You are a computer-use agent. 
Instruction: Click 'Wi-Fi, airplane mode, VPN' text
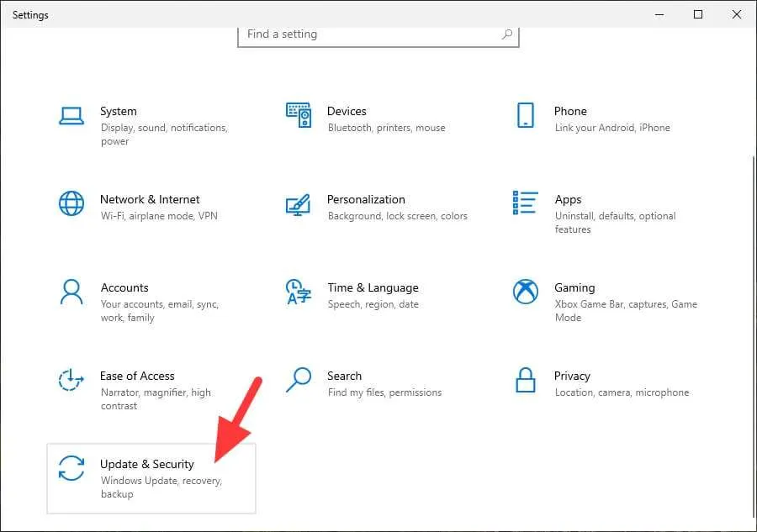point(159,216)
